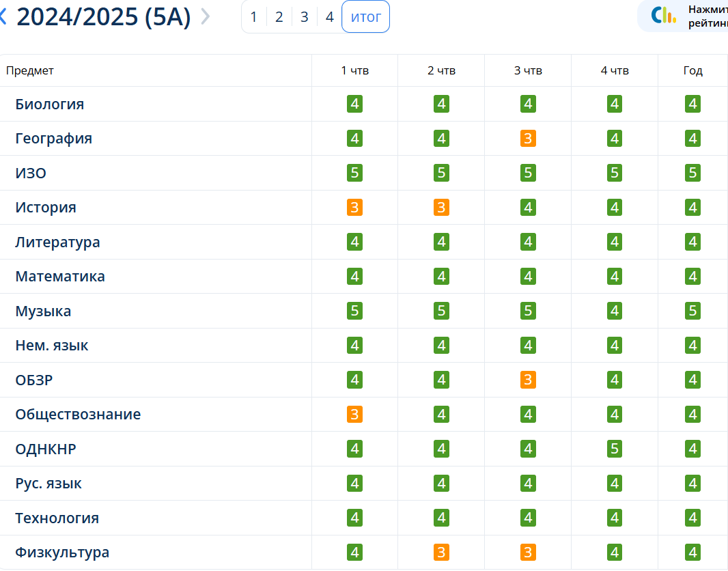Open the Обществознание subject
Viewport: 728px width, 571px height.
click(x=78, y=414)
